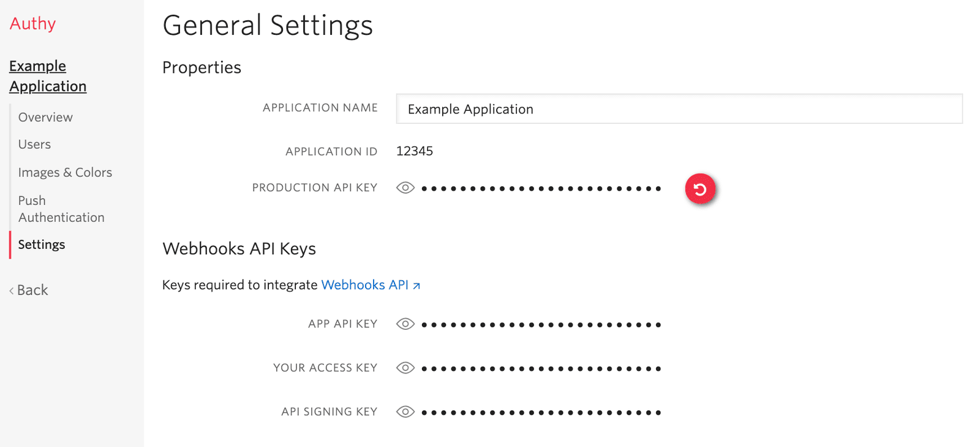Toggle visibility of the API Signing Key
Screen dimensions: 980x447
405,412
